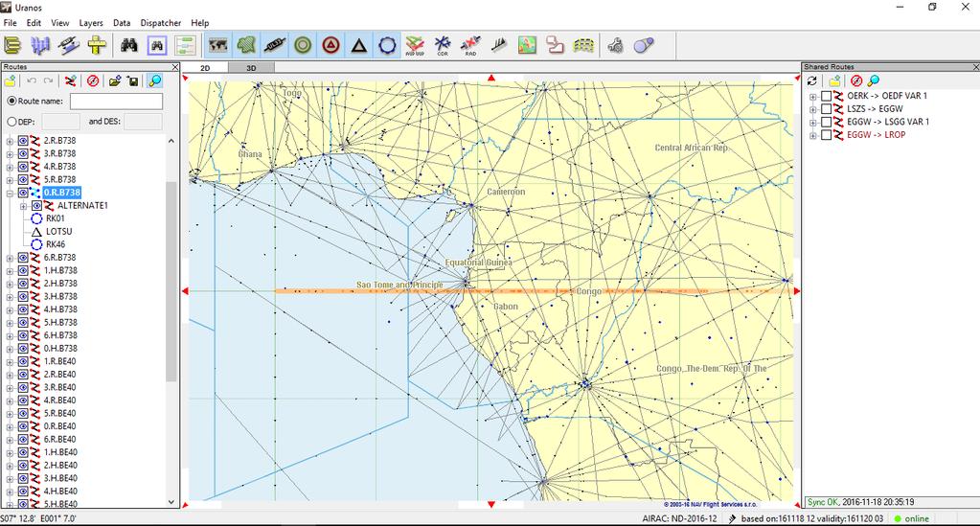
Task: Select the LOTSU waypoint tree item
Action: (58, 232)
